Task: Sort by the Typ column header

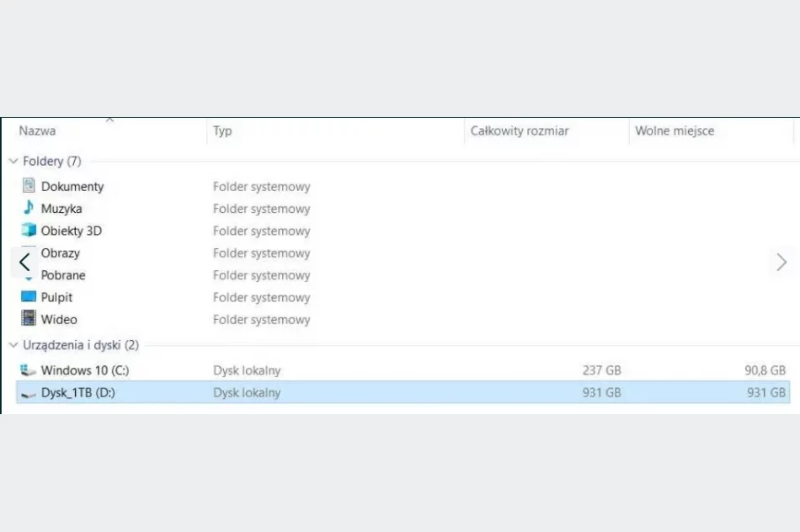Action: (222, 131)
